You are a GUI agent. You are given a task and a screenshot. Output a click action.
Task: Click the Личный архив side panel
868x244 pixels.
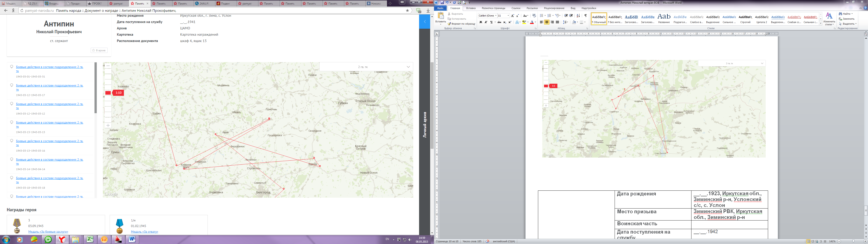[425, 125]
